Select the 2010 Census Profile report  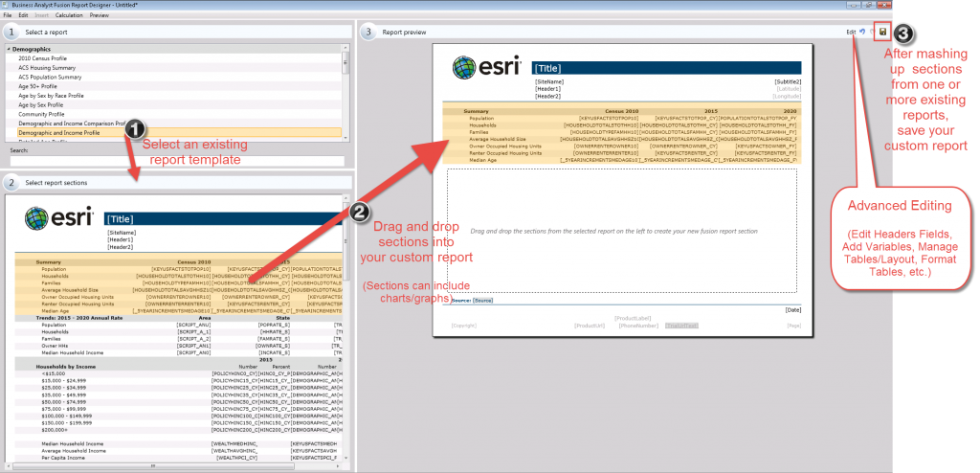pos(174,58)
